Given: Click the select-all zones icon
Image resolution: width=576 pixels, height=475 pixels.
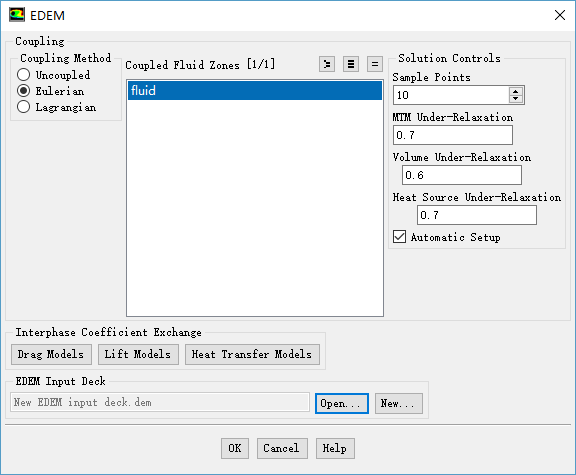Looking at the screenshot, I should point(351,64).
